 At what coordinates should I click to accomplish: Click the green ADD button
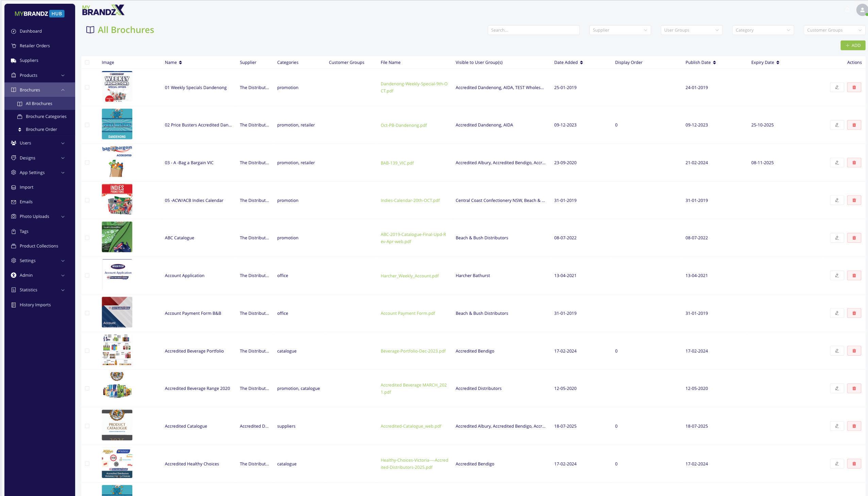click(852, 45)
